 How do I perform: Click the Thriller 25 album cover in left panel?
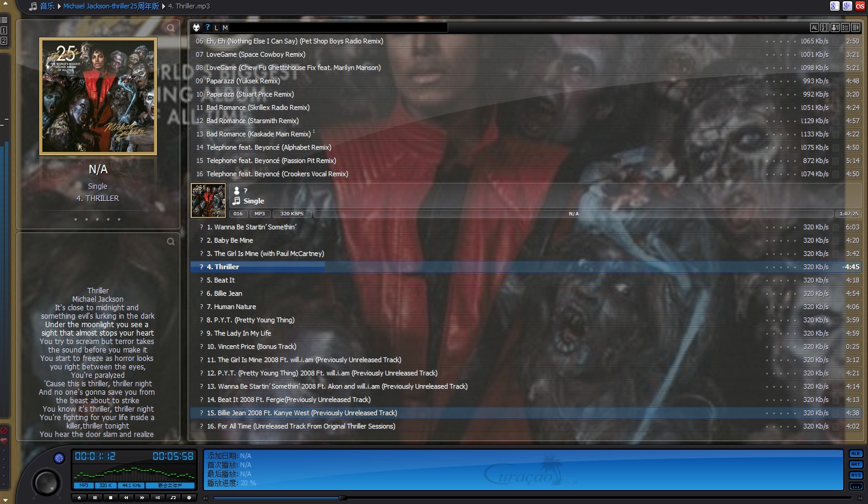click(98, 96)
